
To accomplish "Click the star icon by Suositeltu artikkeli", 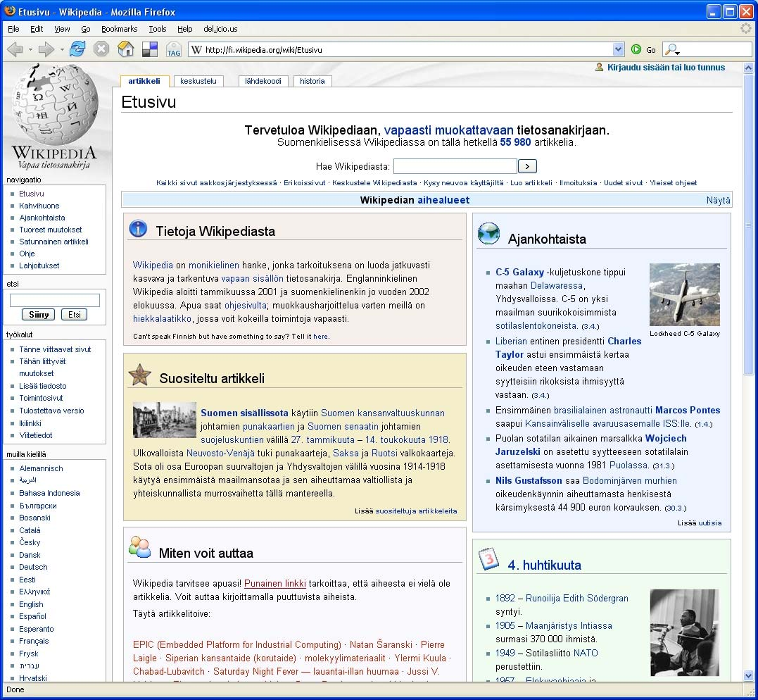I will point(140,375).
